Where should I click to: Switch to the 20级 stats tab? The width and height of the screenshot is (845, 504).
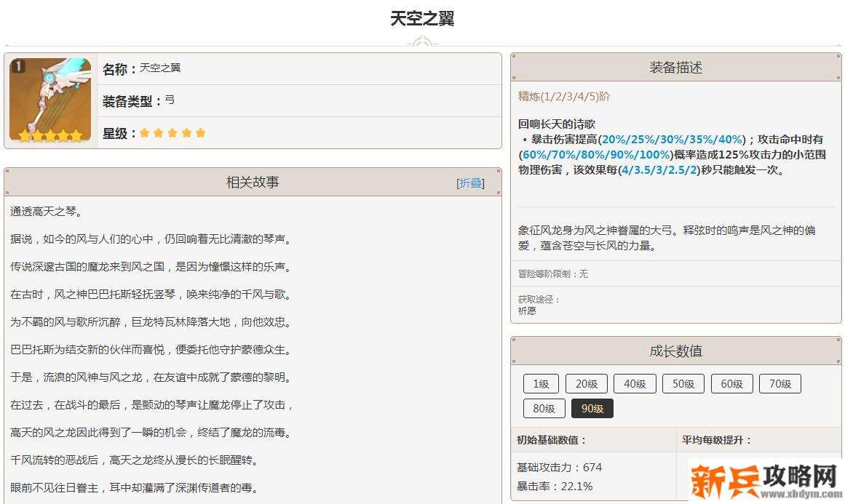point(587,383)
